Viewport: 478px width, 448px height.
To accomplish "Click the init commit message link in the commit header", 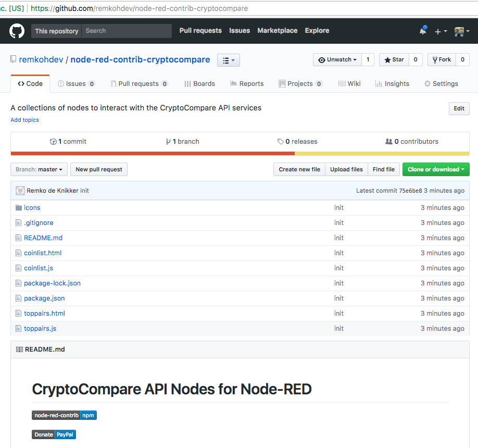I will (x=84, y=191).
